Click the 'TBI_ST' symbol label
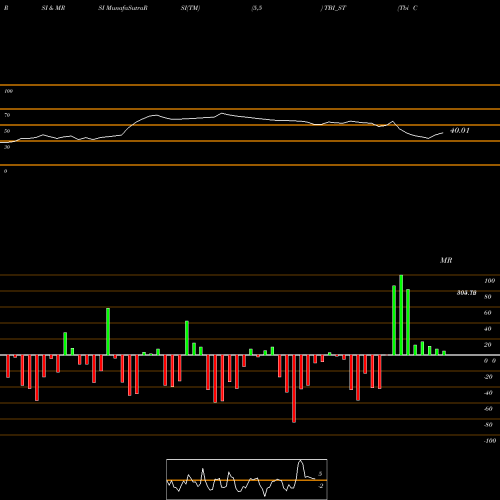 click(x=335, y=8)
